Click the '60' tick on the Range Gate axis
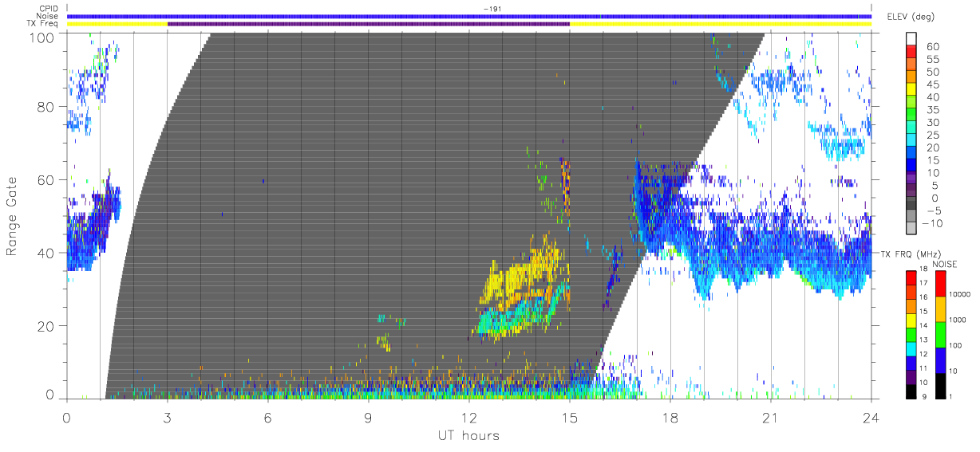980x452 pixels. pos(45,180)
